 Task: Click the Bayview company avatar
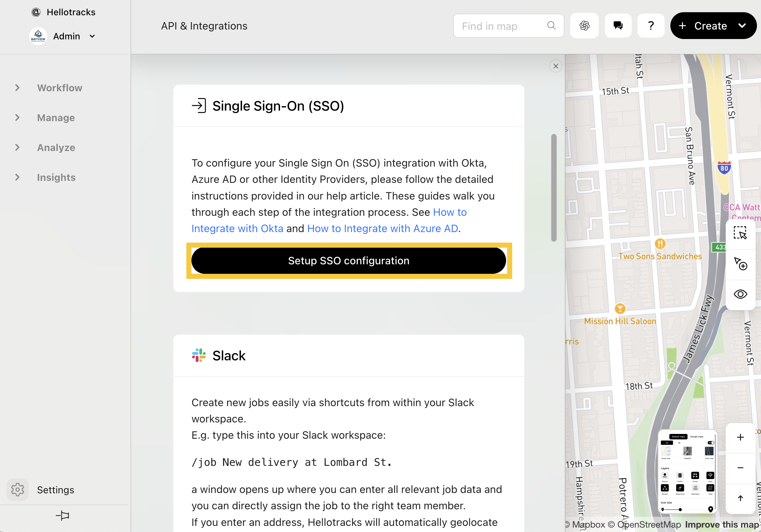tap(38, 36)
